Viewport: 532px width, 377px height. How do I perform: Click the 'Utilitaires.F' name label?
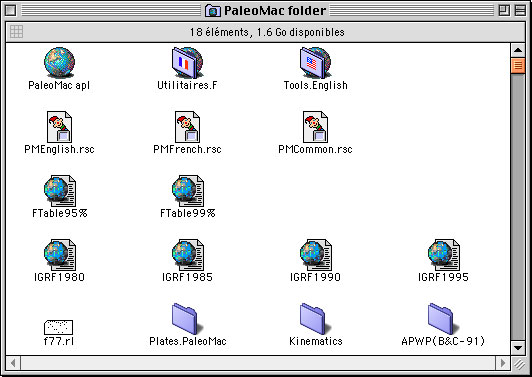[187, 85]
